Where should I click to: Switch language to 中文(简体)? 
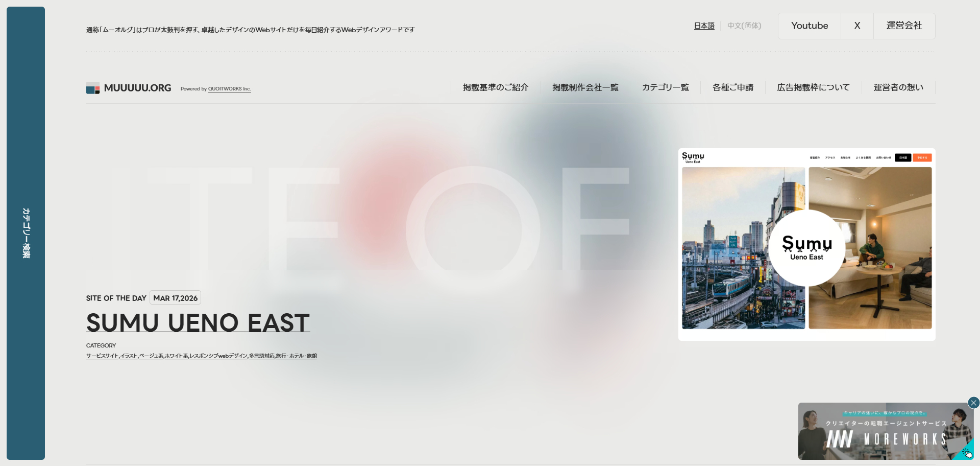(x=744, y=26)
